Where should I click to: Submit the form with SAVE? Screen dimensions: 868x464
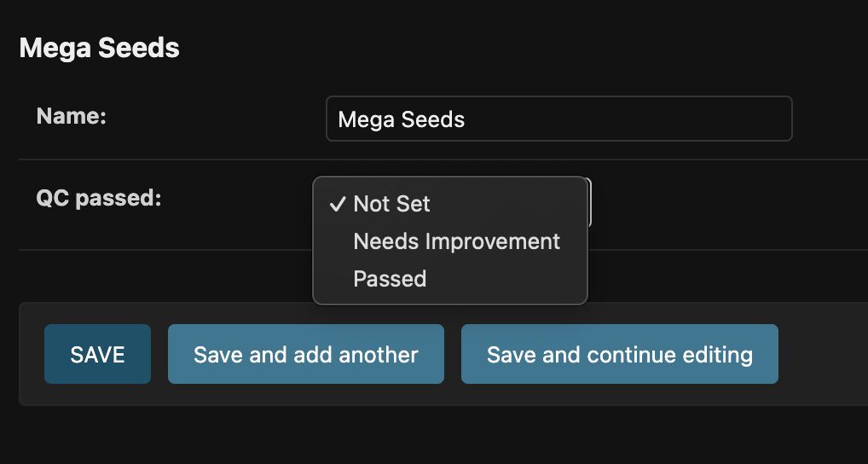97,354
